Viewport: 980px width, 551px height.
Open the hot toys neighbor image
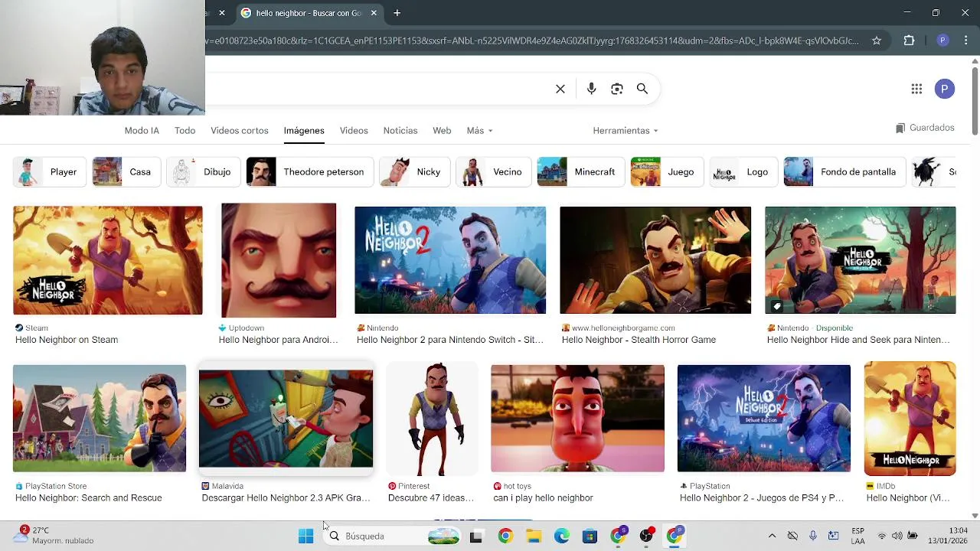(x=578, y=419)
